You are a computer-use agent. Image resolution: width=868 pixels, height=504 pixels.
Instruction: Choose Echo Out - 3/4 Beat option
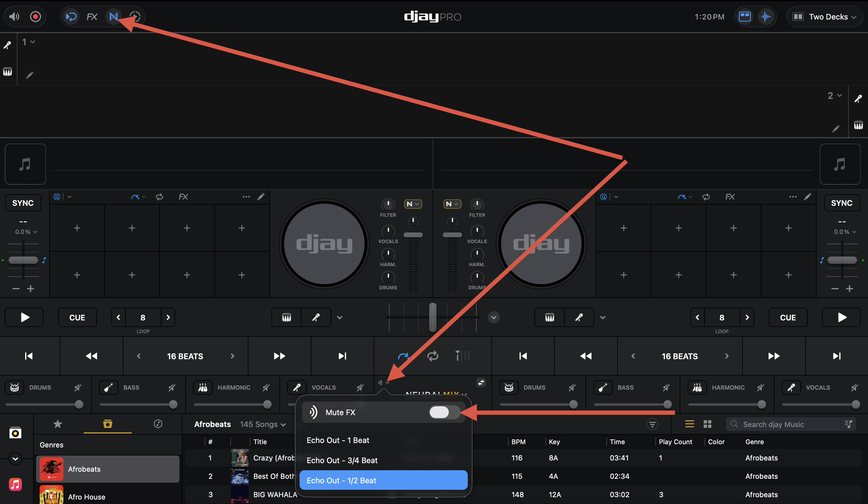click(342, 460)
